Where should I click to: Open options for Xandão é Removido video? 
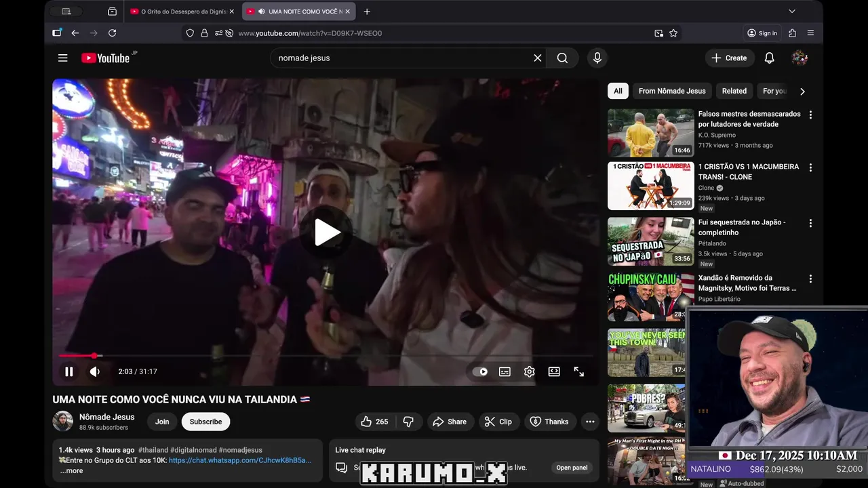pos(810,279)
